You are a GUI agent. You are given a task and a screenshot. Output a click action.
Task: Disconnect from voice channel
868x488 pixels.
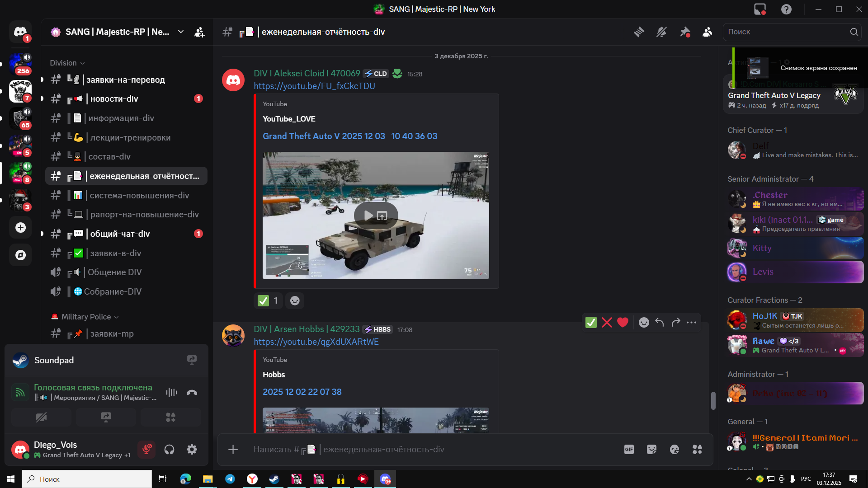(x=192, y=393)
